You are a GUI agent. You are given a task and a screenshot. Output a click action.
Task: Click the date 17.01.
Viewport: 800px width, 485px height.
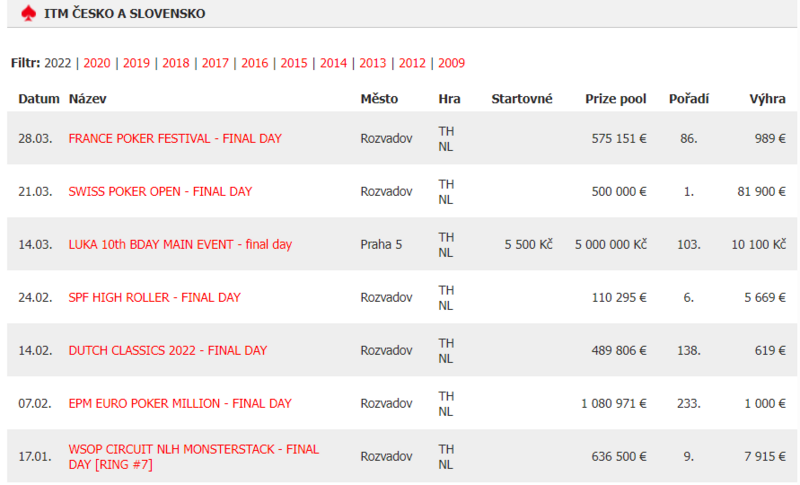[35, 457]
